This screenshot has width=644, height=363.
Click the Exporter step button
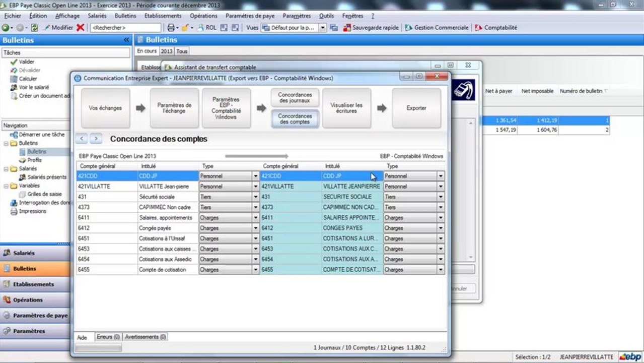pyautogui.click(x=416, y=108)
